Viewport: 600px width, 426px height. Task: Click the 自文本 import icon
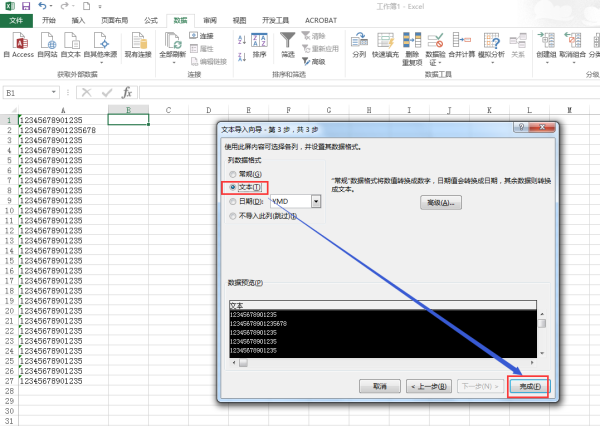[x=71, y=43]
